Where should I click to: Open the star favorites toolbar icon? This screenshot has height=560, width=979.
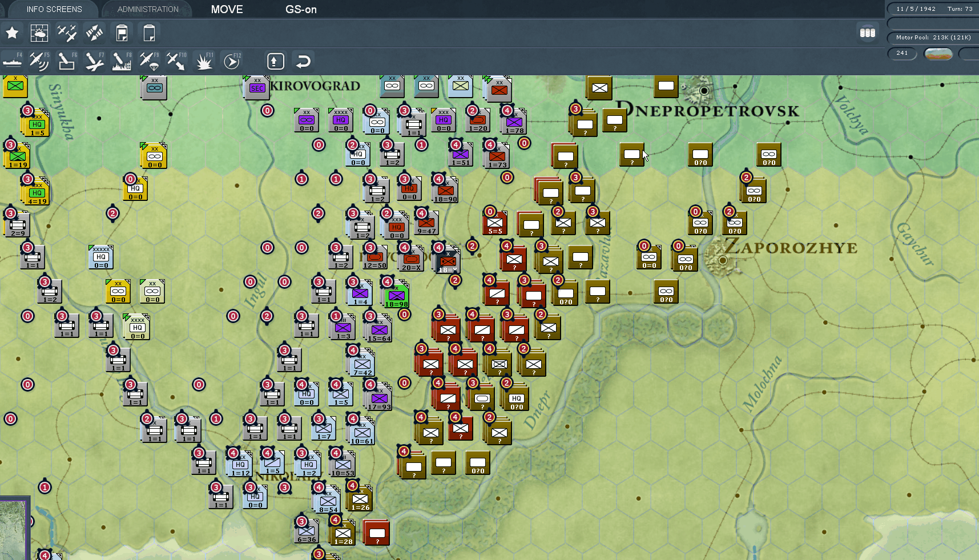[12, 33]
